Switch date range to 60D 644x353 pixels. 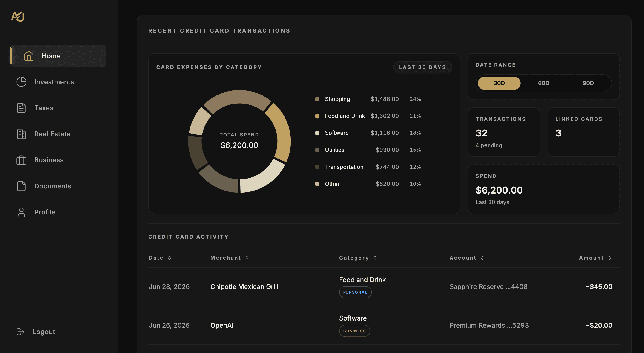pyautogui.click(x=543, y=83)
